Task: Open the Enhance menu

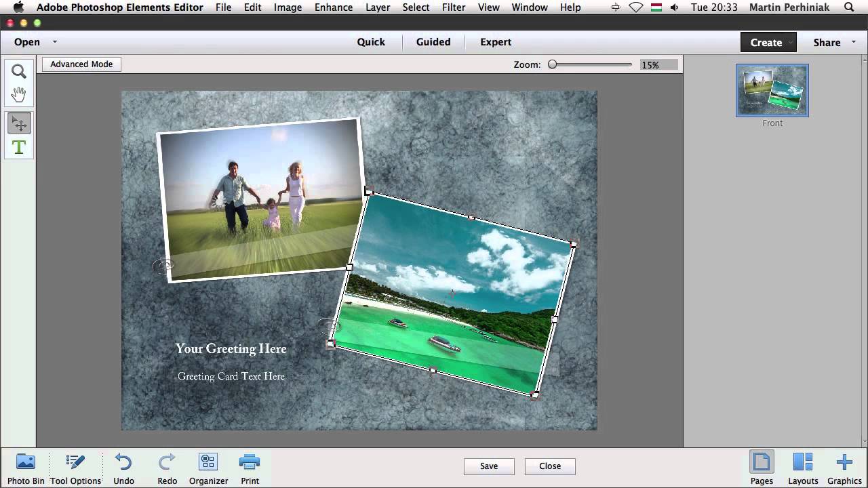Action: point(334,7)
